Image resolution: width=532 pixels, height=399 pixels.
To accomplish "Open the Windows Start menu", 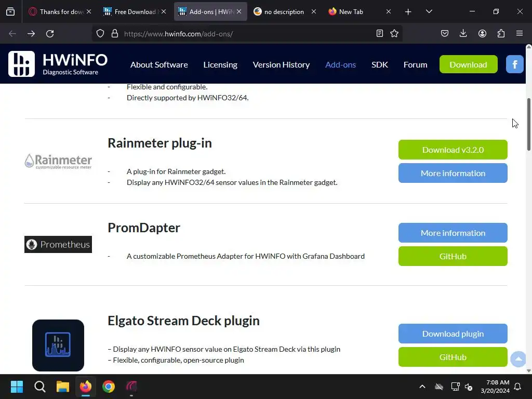I will (x=17, y=387).
